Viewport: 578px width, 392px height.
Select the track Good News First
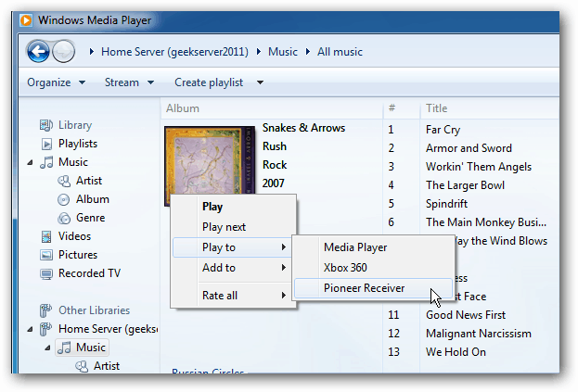coord(466,315)
